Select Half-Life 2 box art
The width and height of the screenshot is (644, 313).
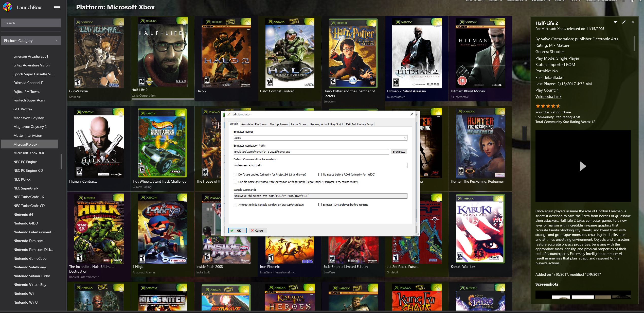tap(163, 52)
